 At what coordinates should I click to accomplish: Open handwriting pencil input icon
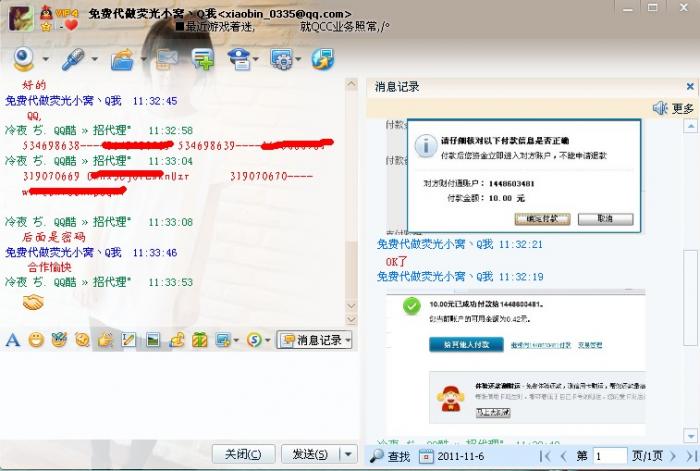point(129,340)
